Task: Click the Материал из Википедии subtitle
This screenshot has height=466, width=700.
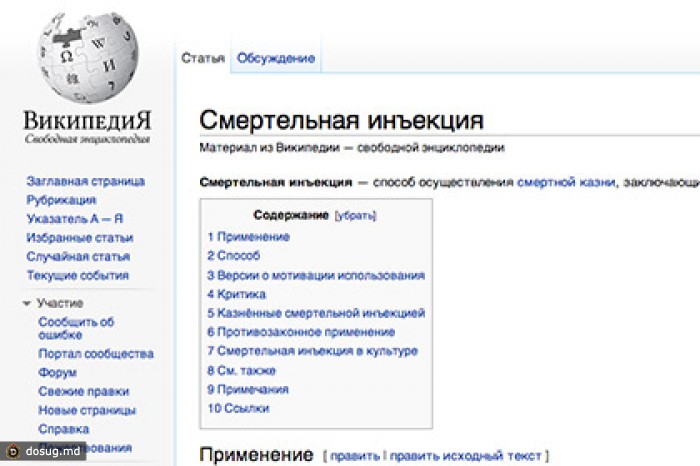Action: tap(352, 147)
